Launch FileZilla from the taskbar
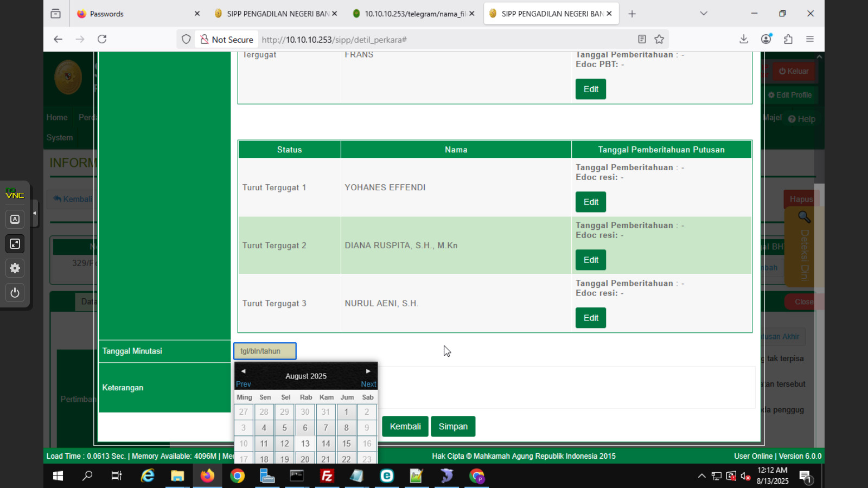This screenshot has width=868, height=488. [x=327, y=476]
